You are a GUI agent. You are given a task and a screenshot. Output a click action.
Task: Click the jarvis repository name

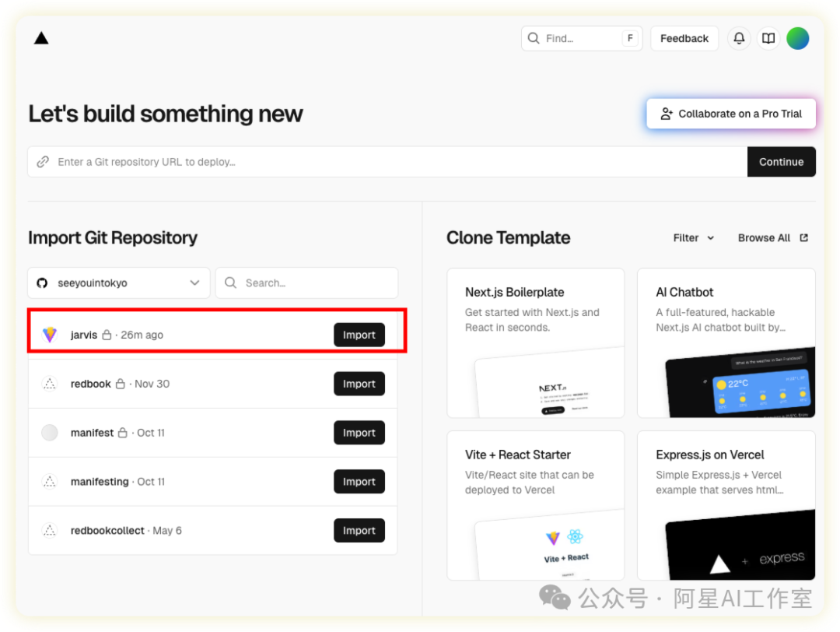pyautogui.click(x=83, y=335)
